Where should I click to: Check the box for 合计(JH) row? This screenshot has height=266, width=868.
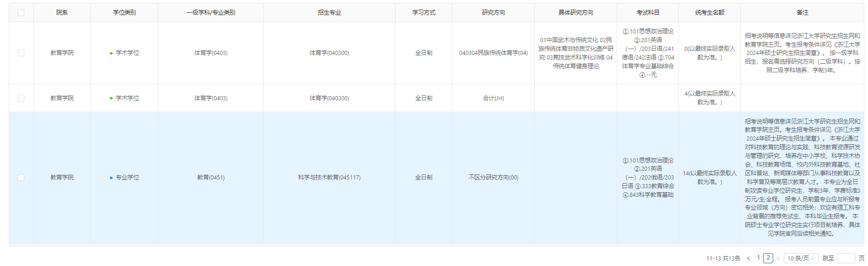pos(21,98)
